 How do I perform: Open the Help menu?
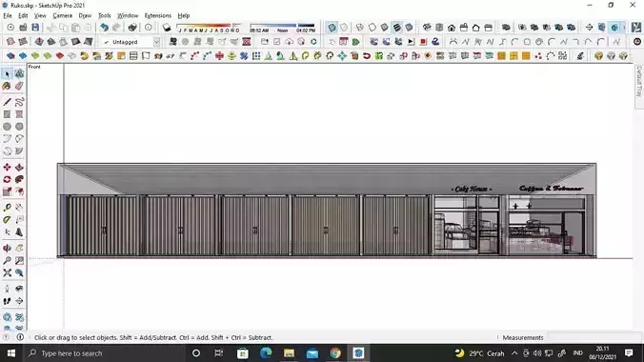coord(184,15)
